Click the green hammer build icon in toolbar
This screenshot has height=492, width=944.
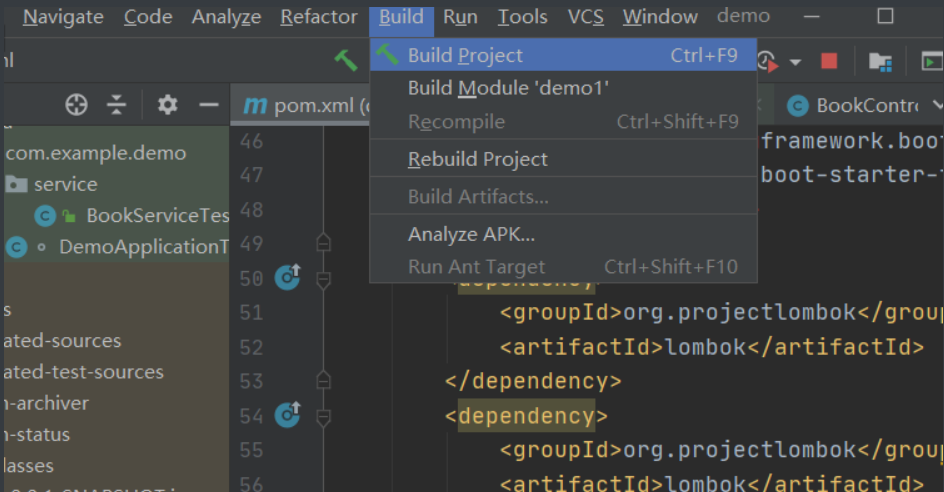346,61
